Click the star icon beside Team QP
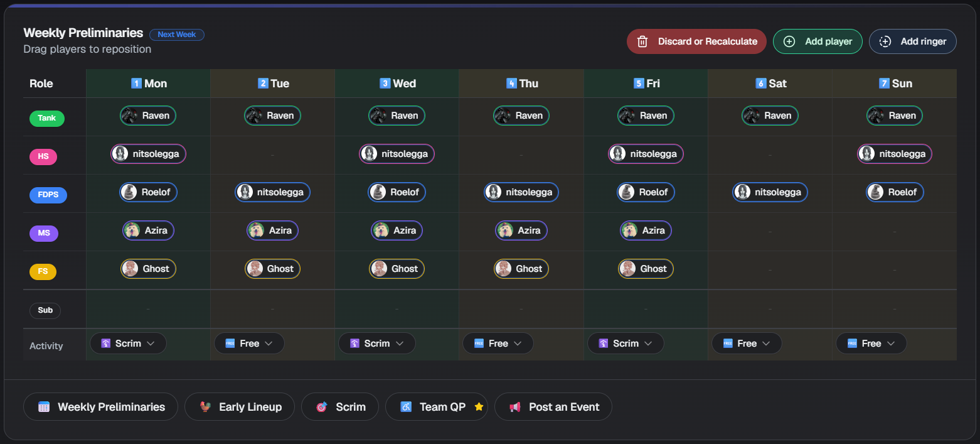Image resolution: width=980 pixels, height=444 pixels. (x=479, y=406)
